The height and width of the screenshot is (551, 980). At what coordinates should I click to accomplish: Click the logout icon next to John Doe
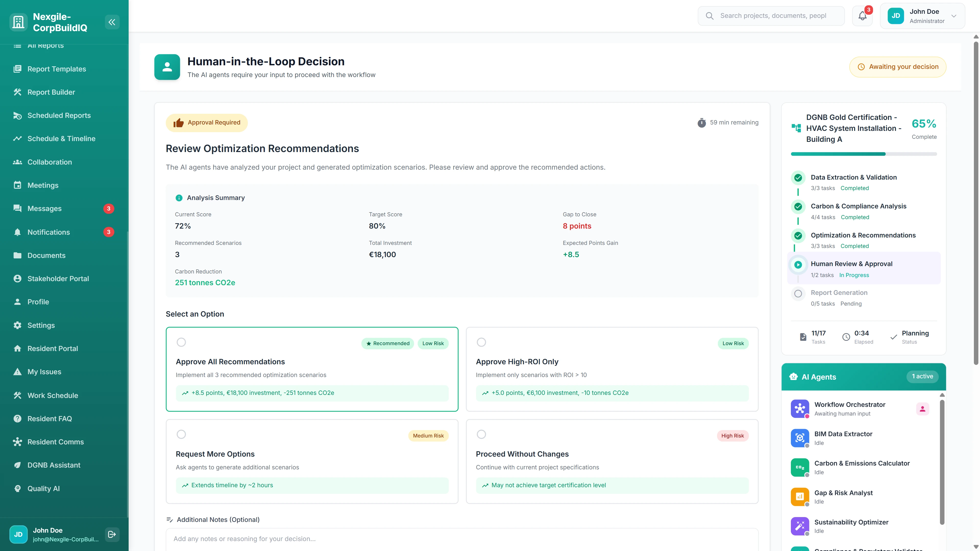coord(112,534)
